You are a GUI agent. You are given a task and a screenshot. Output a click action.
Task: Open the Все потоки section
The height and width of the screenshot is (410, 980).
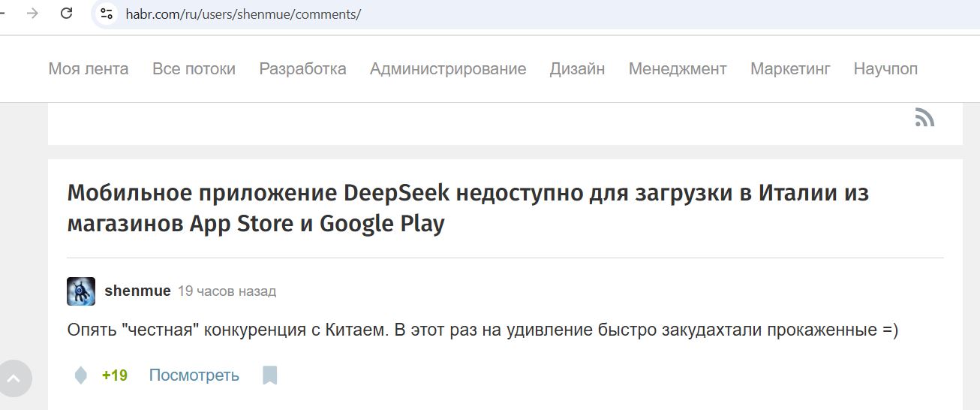pos(194,69)
